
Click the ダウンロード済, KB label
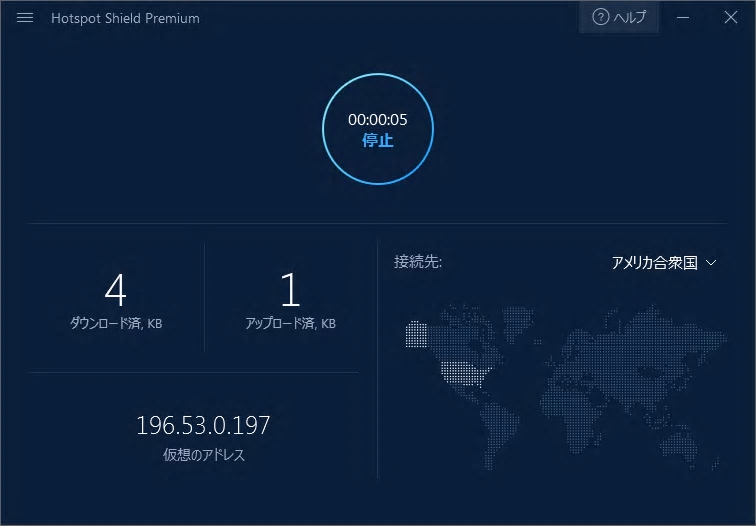click(x=116, y=324)
